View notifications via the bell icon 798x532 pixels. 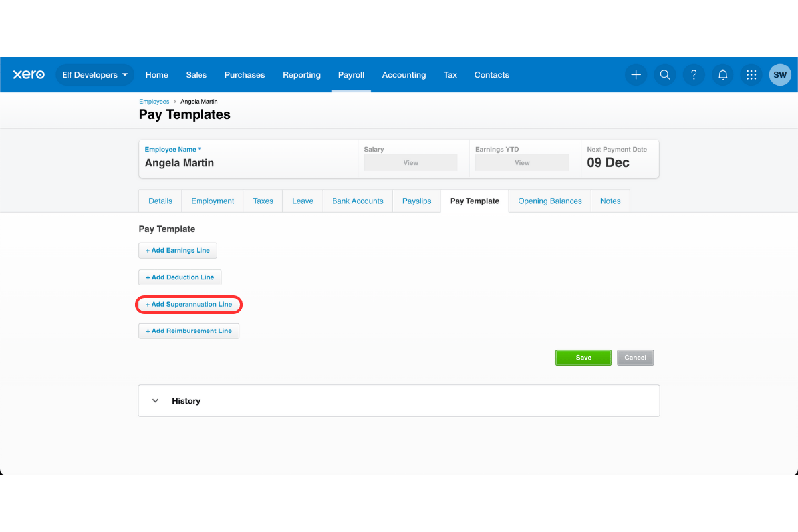pos(722,74)
